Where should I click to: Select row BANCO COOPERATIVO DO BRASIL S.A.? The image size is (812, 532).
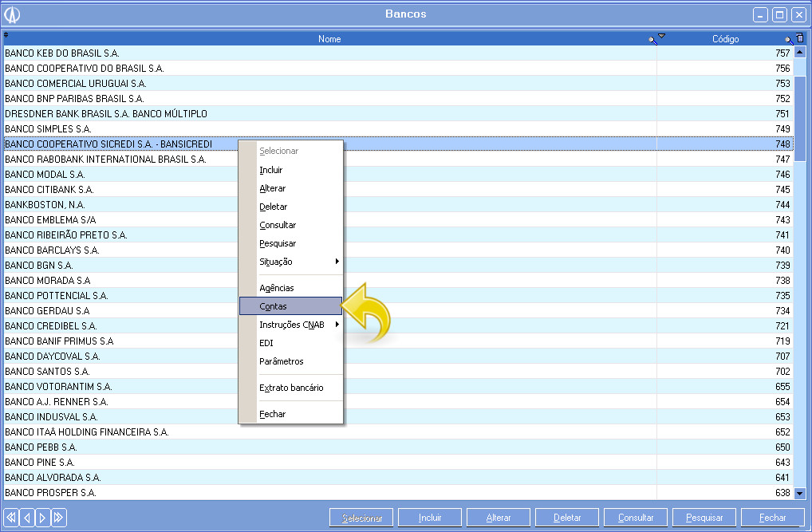pyautogui.click(x=398, y=69)
